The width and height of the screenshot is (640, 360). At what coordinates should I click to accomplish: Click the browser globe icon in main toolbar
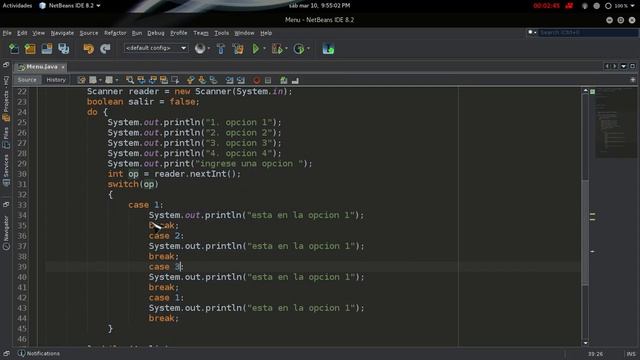point(200,49)
